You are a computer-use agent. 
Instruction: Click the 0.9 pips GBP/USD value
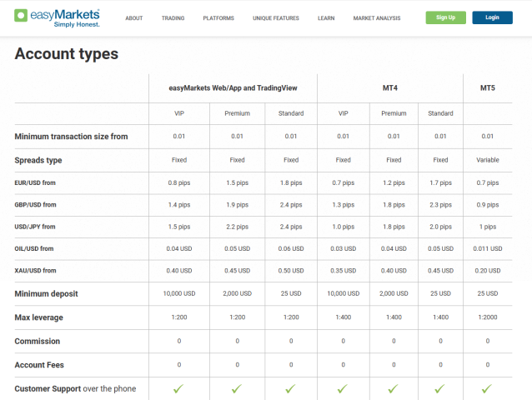pos(488,205)
